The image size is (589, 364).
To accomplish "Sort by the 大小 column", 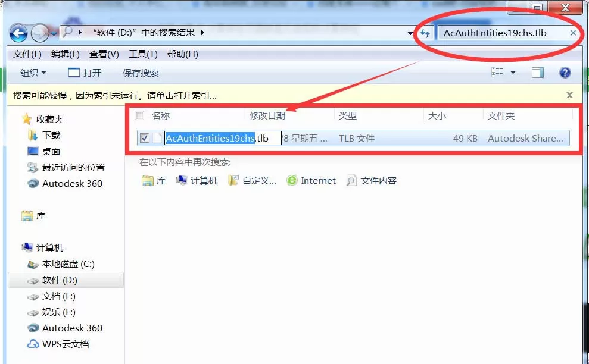I will tap(437, 115).
